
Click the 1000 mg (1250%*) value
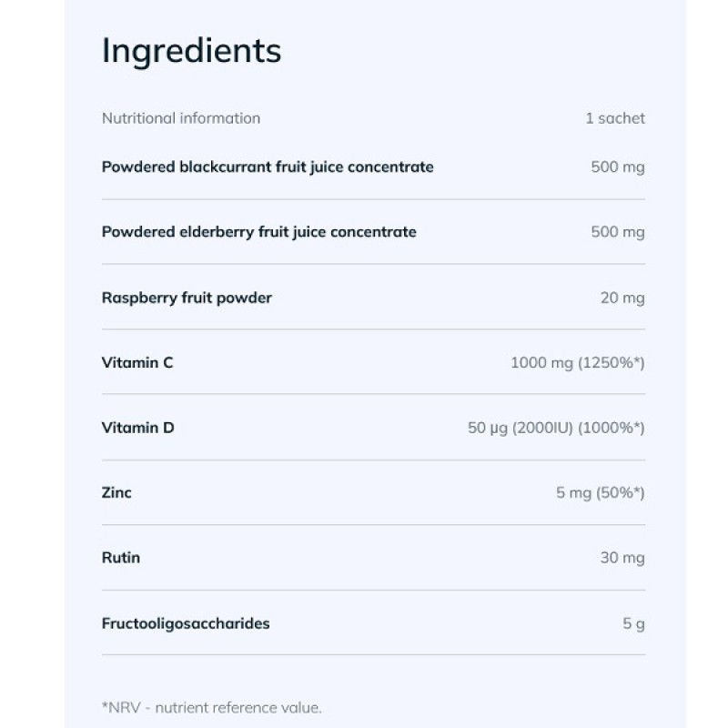click(x=577, y=363)
